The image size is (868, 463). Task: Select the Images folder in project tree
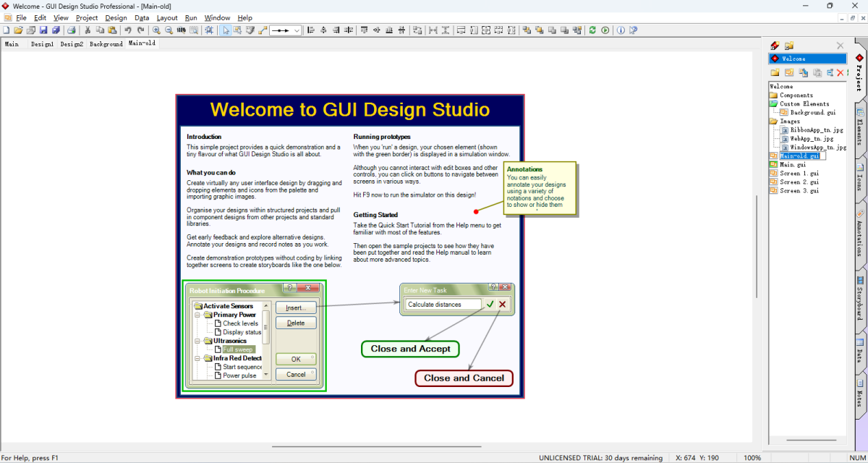point(790,122)
